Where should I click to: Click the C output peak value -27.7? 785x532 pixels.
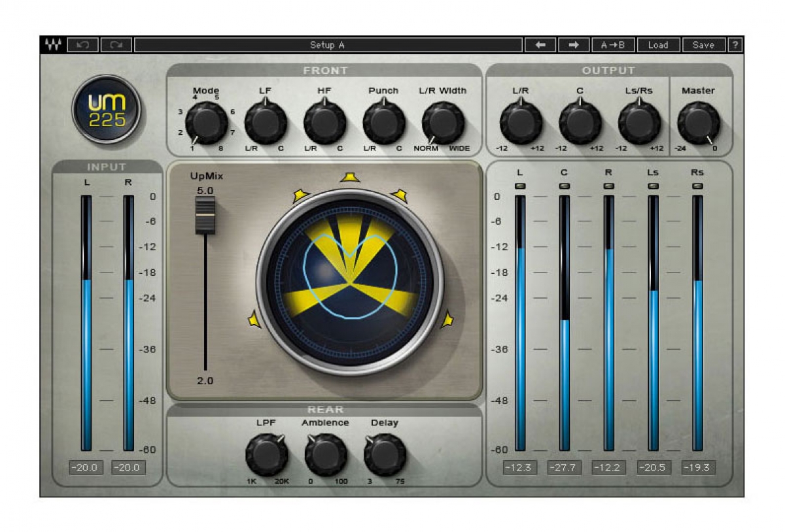(x=565, y=467)
